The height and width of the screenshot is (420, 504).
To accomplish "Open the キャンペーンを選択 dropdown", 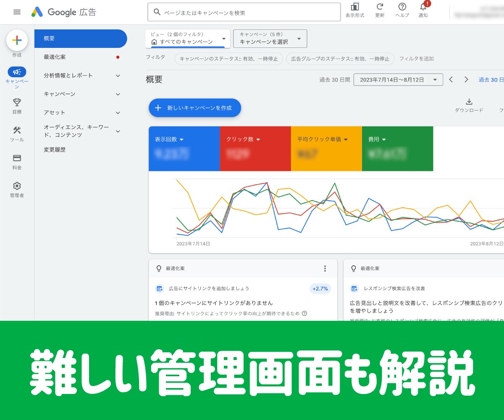I will 270,38.
